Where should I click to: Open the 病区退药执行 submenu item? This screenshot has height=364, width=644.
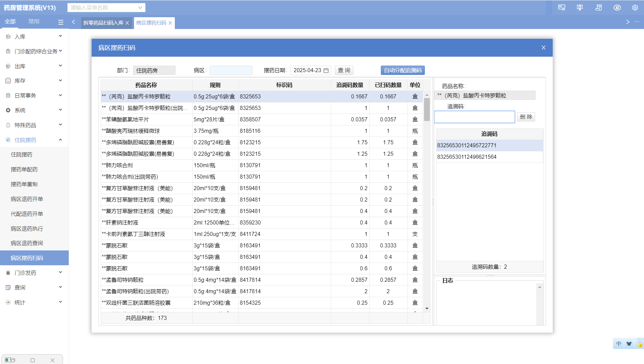click(x=27, y=229)
